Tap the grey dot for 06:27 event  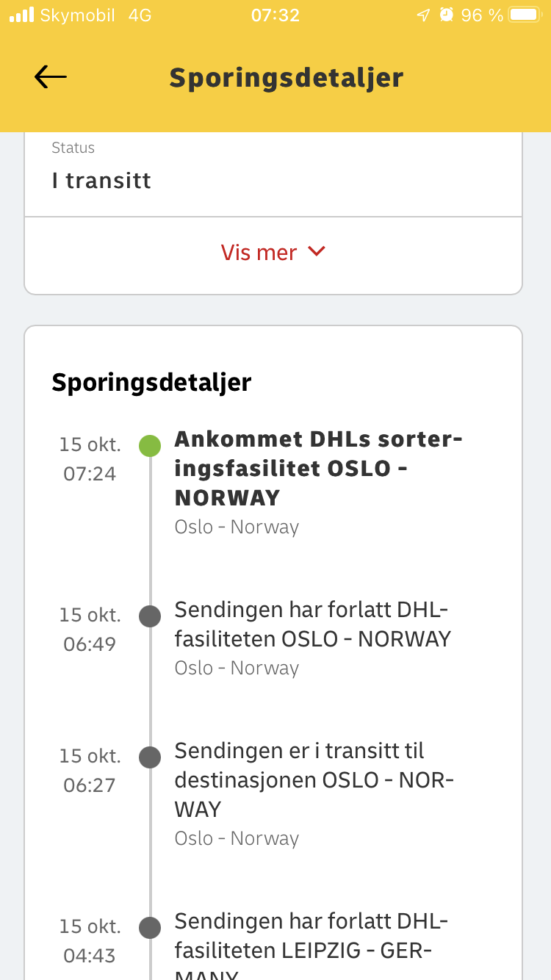coord(150,757)
